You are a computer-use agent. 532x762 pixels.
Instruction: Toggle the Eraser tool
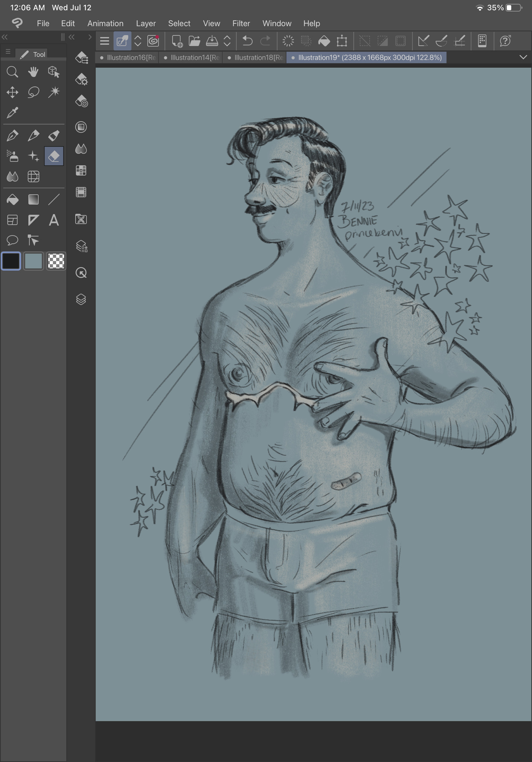click(x=54, y=156)
